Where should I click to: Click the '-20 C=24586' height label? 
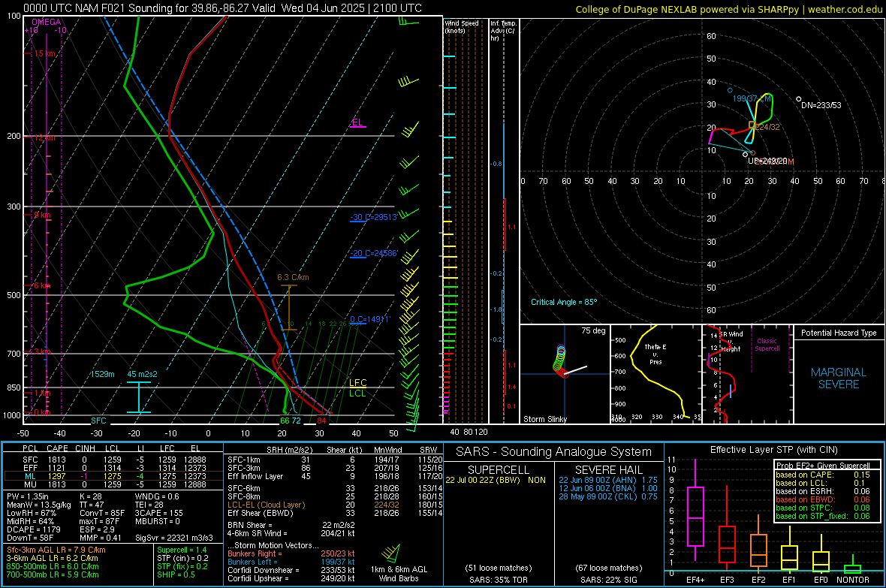click(373, 253)
